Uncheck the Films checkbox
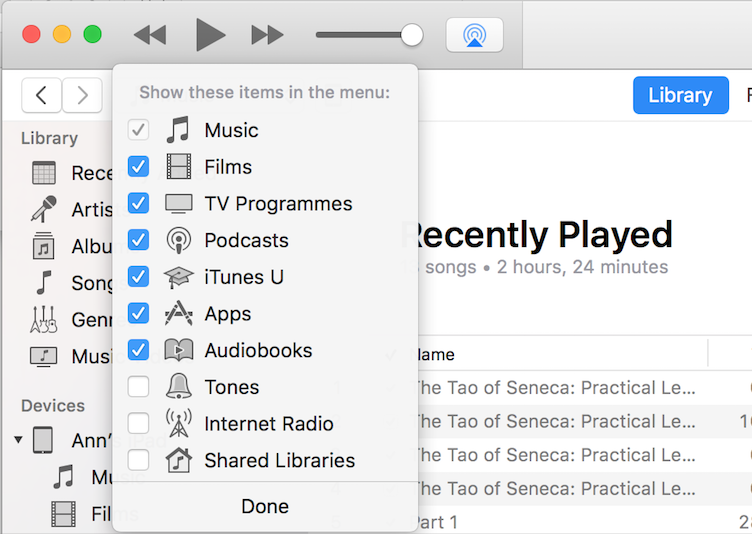This screenshot has width=752, height=534. (x=139, y=167)
